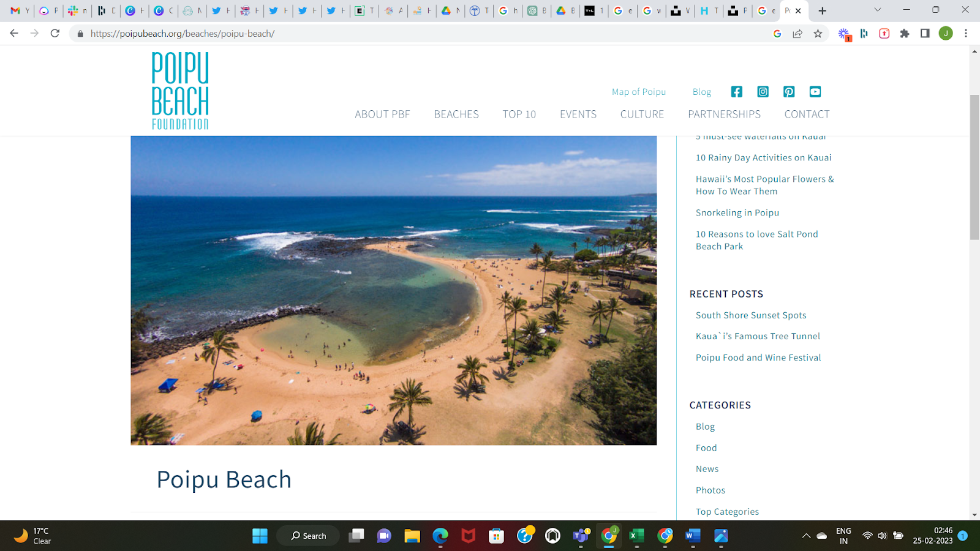Screen dimensions: 980x551
Task: Click the Poipu Beach aerial photo
Action: (x=393, y=290)
